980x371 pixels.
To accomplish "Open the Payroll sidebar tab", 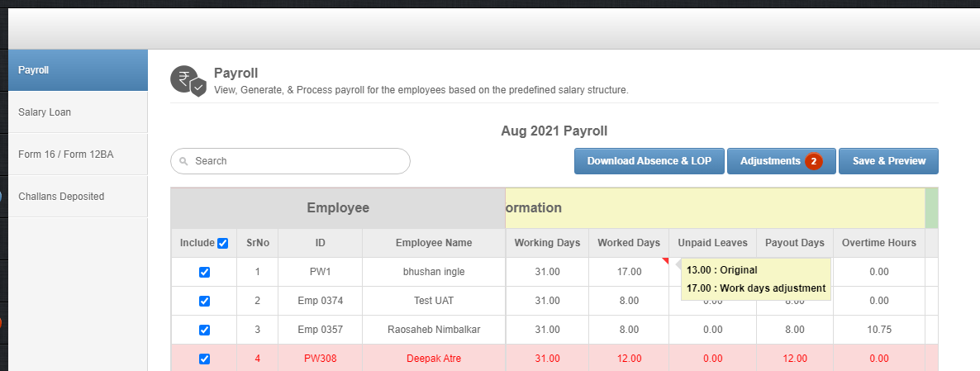I will (78, 70).
